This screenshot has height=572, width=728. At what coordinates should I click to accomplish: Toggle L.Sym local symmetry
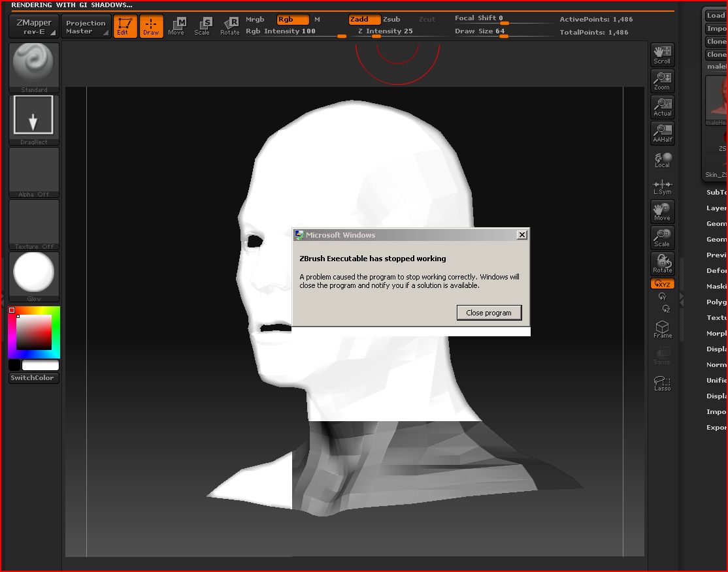tap(663, 187)
